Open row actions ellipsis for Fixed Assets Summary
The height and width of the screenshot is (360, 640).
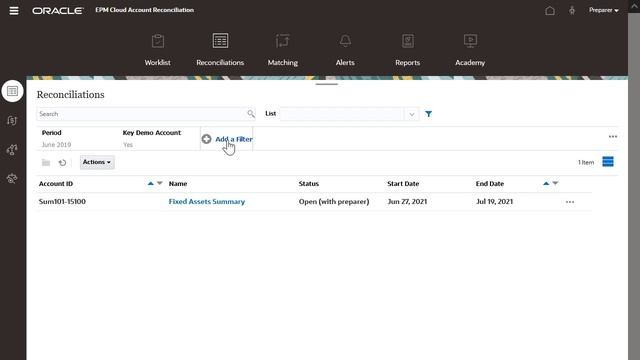point(570,202)
